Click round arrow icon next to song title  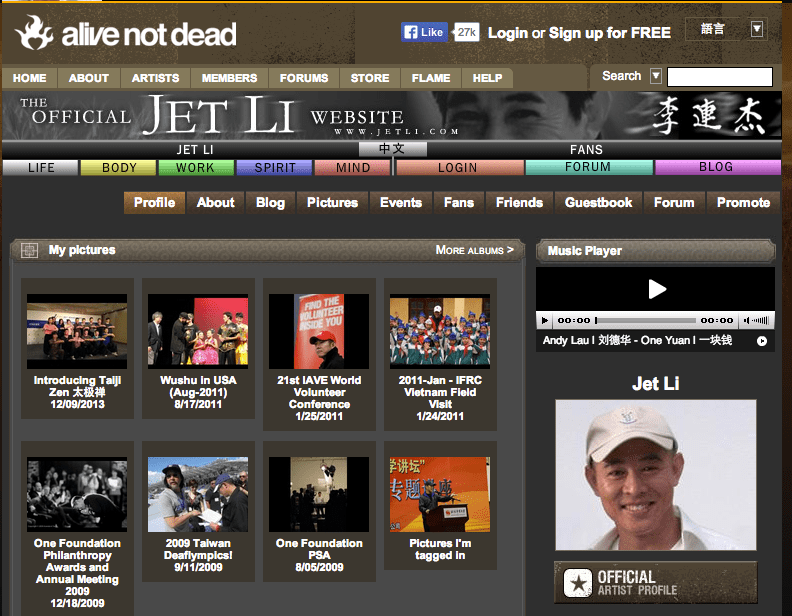[762, 341]
